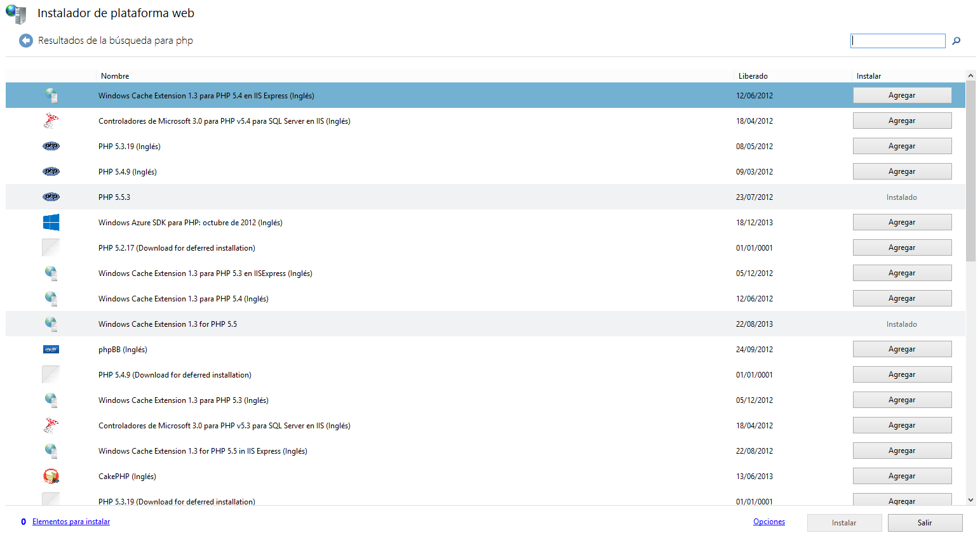Click blank icon of PHP 5.2.17 deferred installation
The width and height of the screenshot is (980, 540).
51,247
